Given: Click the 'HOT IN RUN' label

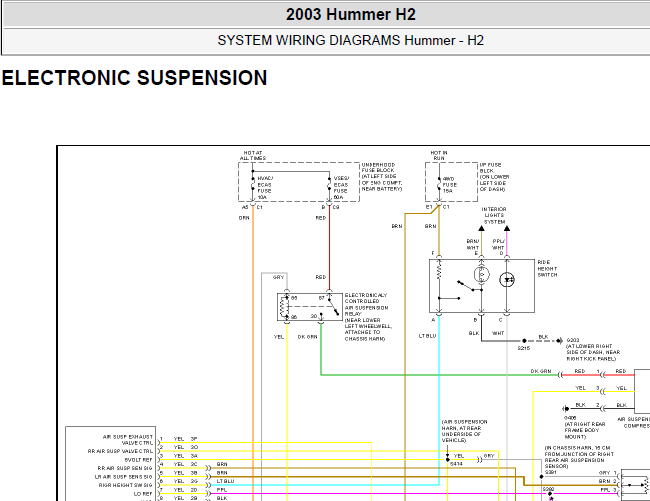Looking at the screenshot, I should (x=439, y=155).
